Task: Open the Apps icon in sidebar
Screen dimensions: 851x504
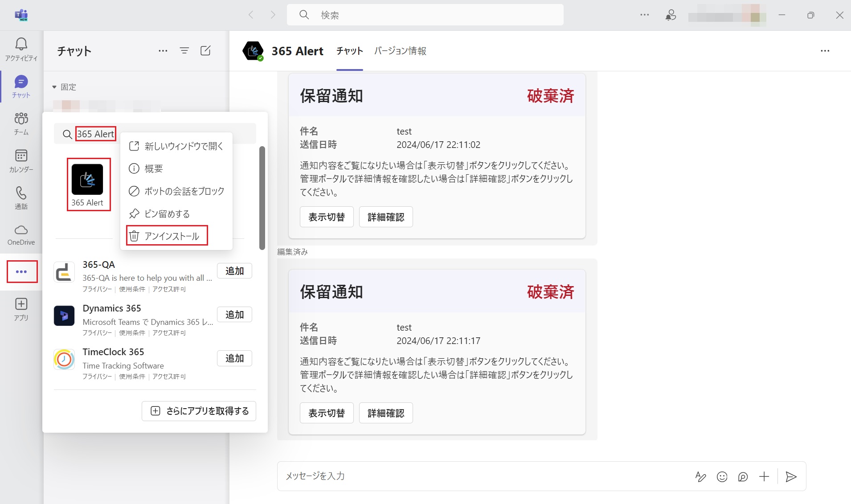Action: (x=21, y=309)
